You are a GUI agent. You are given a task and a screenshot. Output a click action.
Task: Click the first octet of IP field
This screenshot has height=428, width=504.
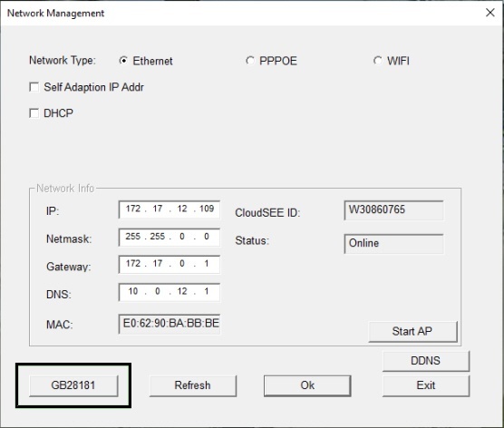pos(132,209)
